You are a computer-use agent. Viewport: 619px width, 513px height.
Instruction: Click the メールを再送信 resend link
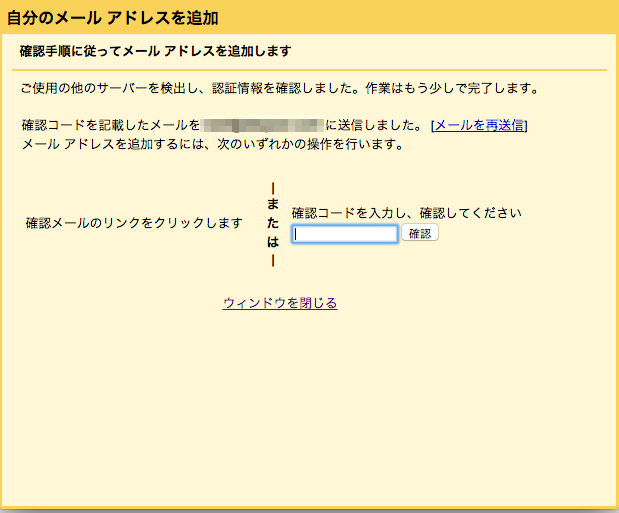point(479,126)
